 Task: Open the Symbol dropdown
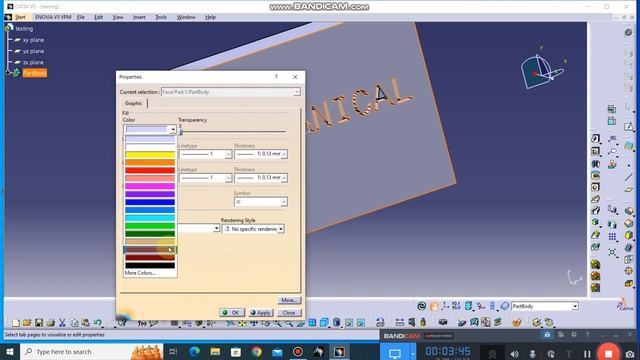(x=284, y=202)
